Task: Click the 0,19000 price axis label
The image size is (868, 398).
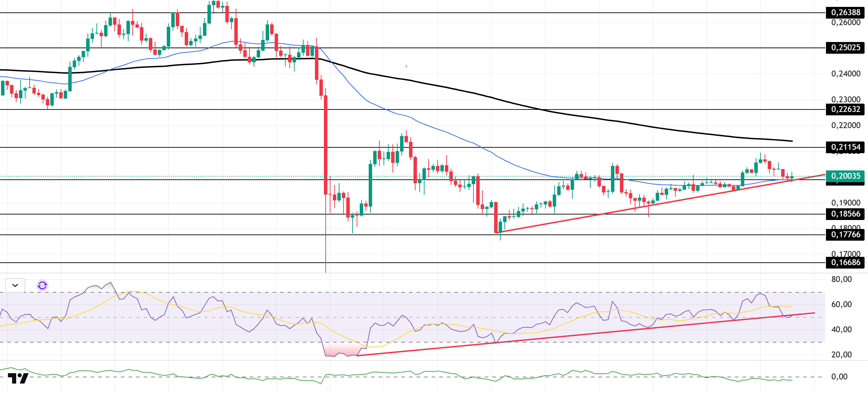Action: tap(845, 203)
